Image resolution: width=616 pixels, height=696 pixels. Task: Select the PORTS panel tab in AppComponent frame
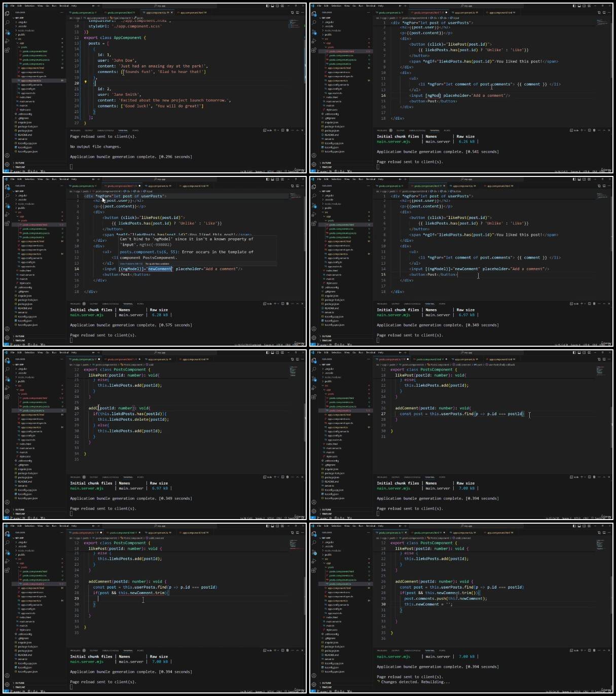click(x=135, y=130)
